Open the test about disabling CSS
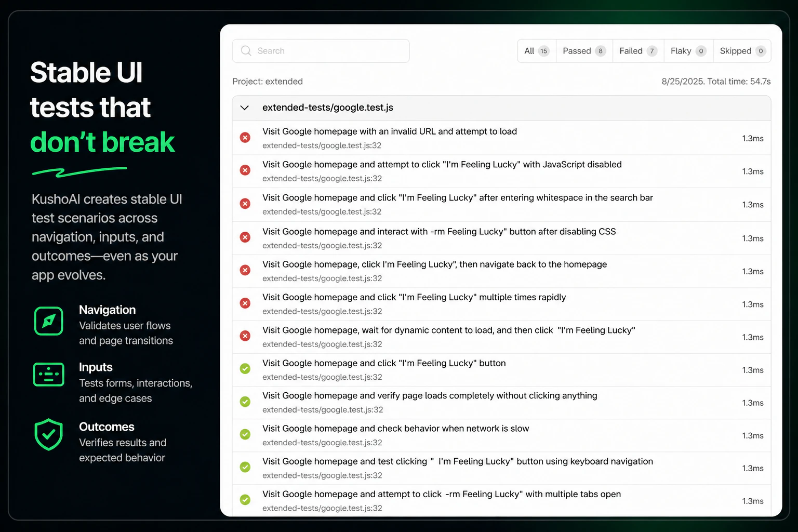This screenshot has height=532, width=798. 439,231
